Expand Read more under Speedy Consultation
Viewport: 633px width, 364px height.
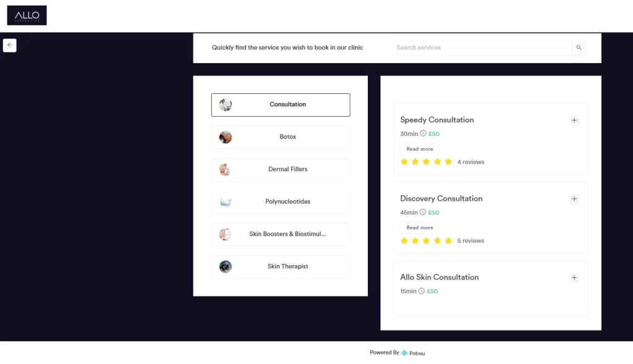coord(420,149)
